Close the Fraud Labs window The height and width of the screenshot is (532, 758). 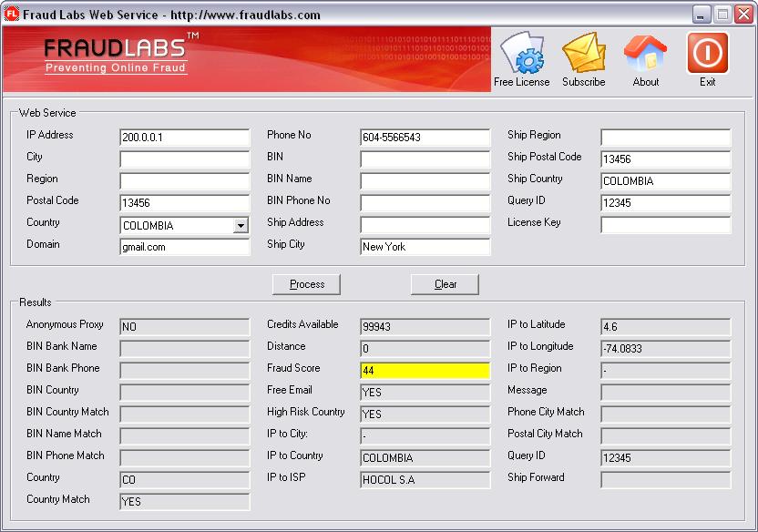[744, 14]
